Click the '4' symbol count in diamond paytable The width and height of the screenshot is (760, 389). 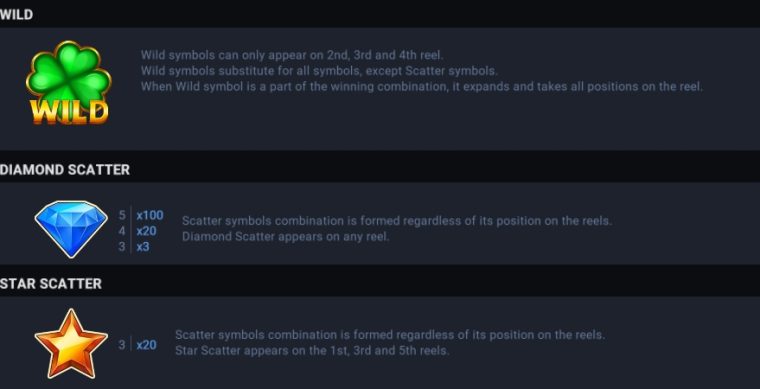click(122, 231)
